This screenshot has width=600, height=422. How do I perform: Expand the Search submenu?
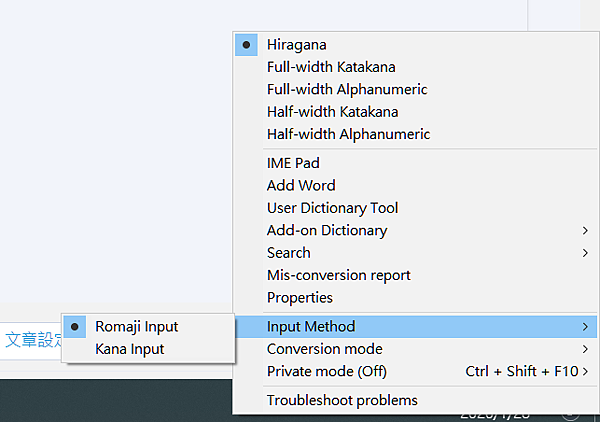click(x=289, y=253)
